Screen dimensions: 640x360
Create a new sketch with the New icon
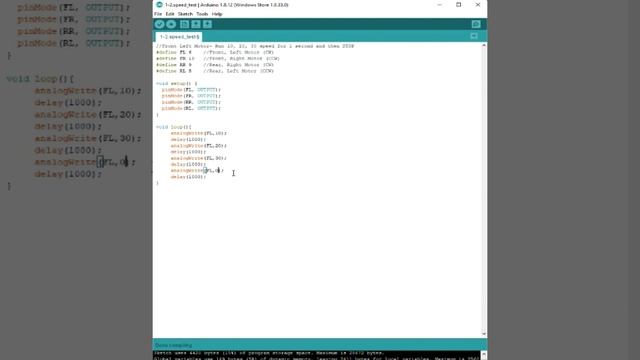click(x=184, y=24)
